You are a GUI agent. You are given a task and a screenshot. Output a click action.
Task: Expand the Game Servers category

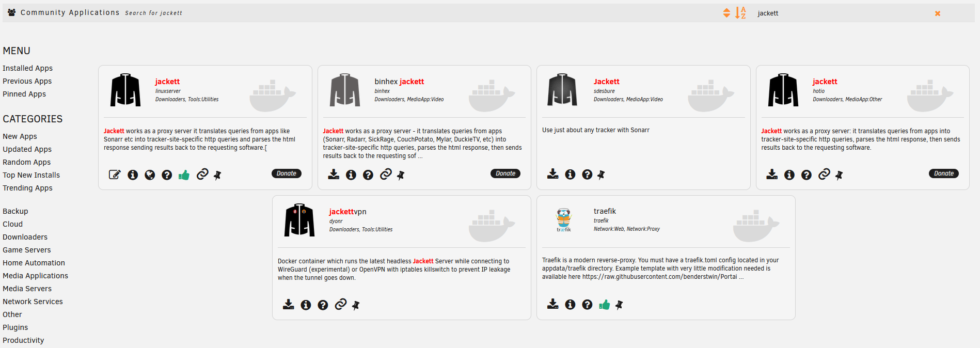coord(27,250)
